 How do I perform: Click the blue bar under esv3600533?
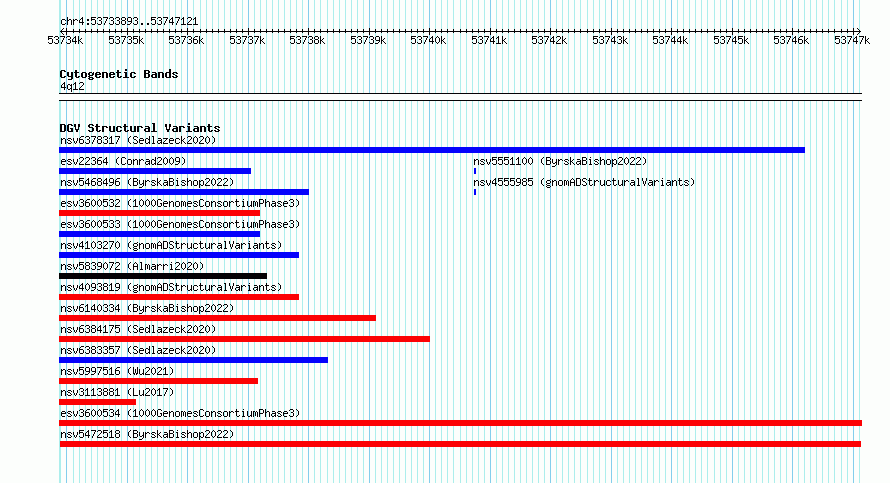point(159,234)
